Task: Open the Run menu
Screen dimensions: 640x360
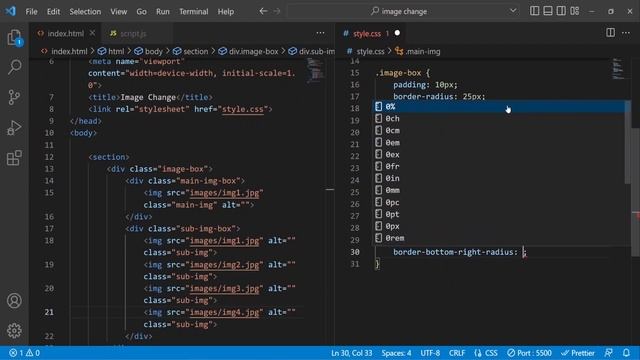Action: click(x=162, y=11)
